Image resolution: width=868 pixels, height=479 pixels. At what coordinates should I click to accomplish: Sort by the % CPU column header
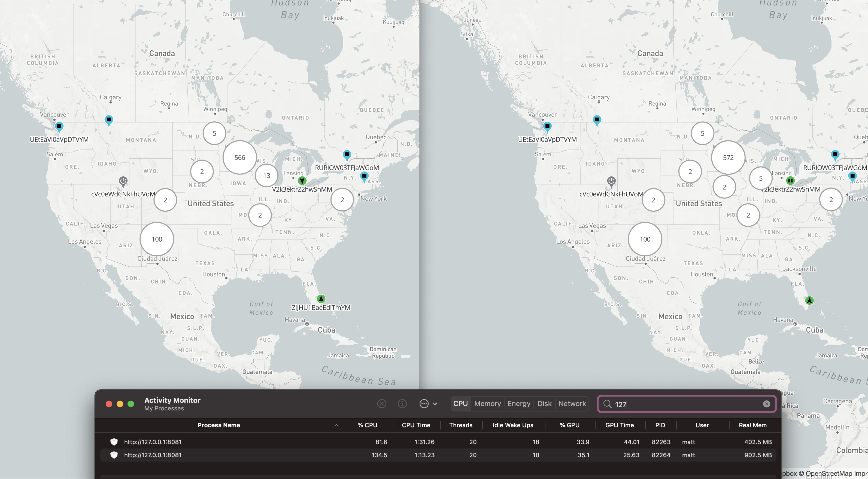[x=367, y=425]
